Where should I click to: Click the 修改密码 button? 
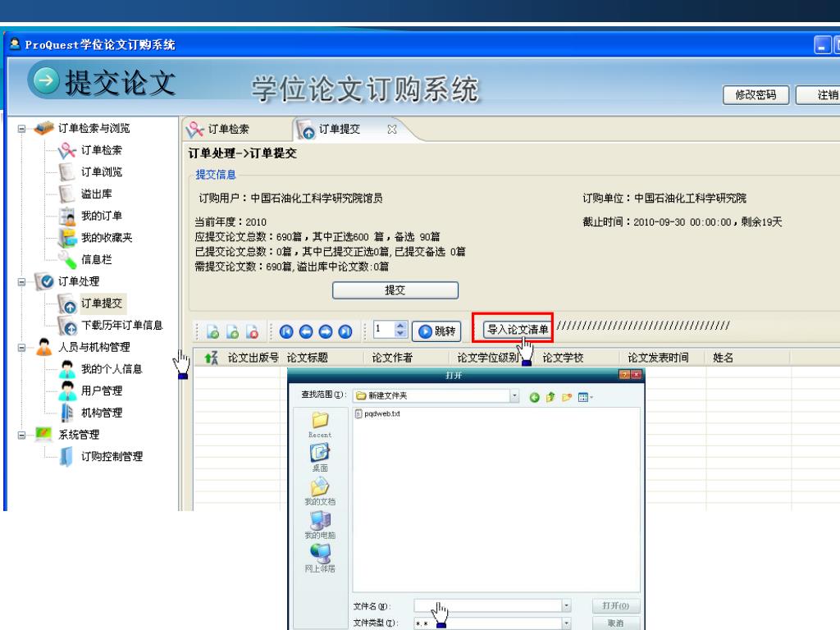click(756, 95)
